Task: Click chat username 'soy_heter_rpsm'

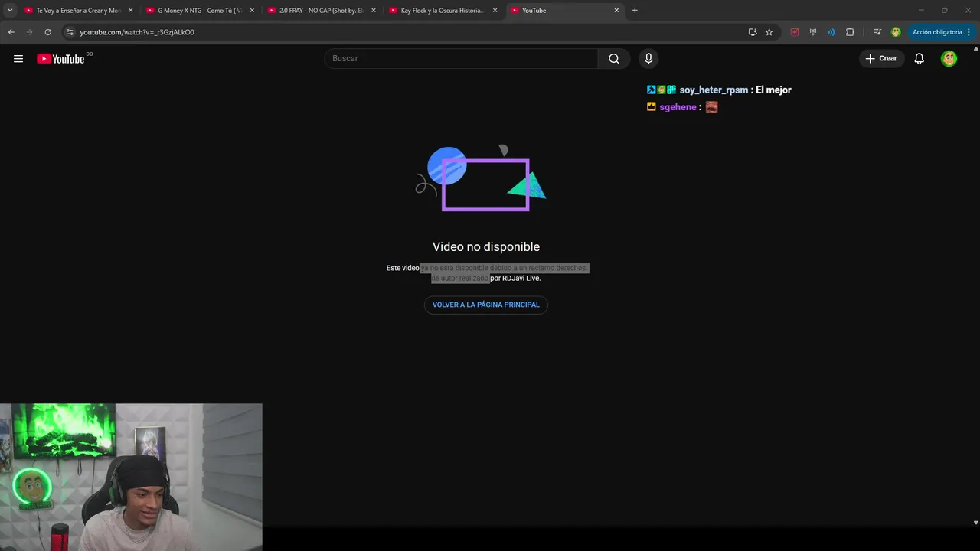Action: coord(714,90)
